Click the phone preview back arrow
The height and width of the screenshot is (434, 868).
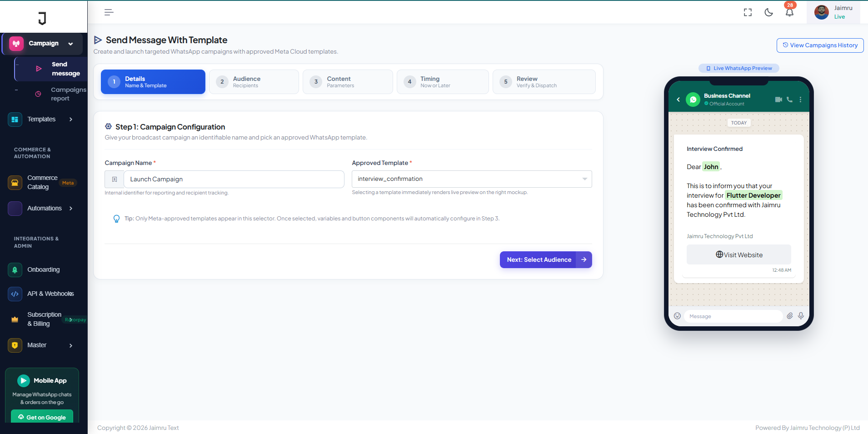(x=678, y=100)
